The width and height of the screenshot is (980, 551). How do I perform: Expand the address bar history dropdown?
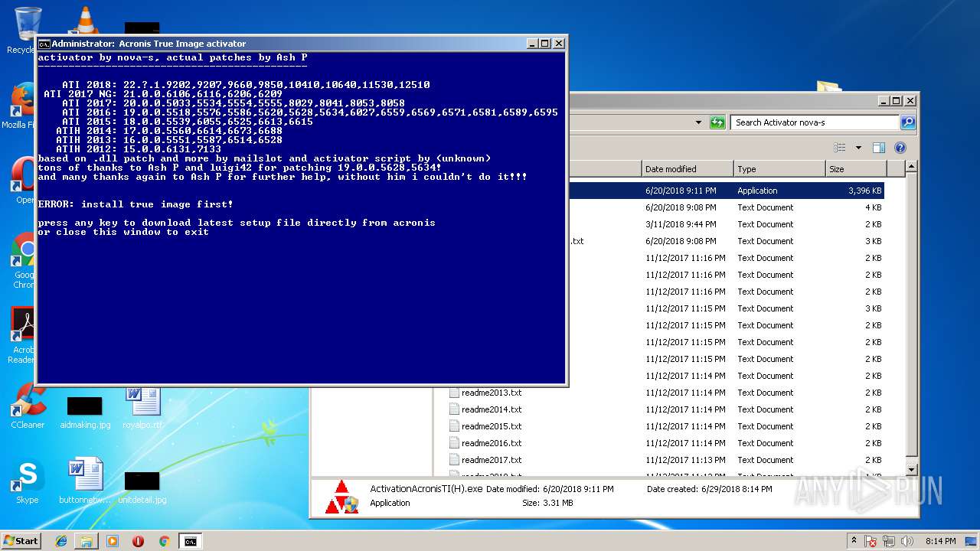(698, 122)
